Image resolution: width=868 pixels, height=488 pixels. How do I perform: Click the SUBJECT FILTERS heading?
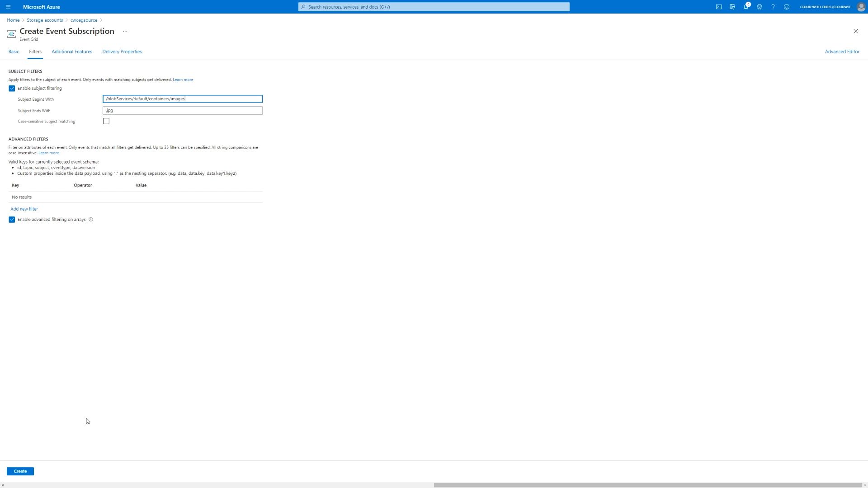point(25,71)
